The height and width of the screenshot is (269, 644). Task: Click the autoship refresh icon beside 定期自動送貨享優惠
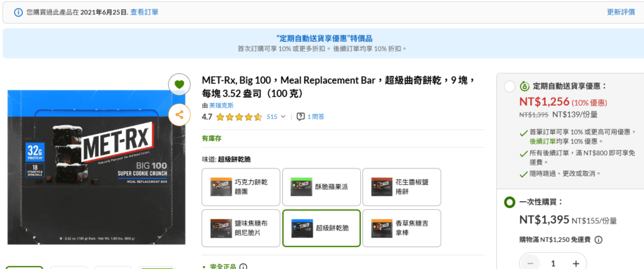click(525, 86)
